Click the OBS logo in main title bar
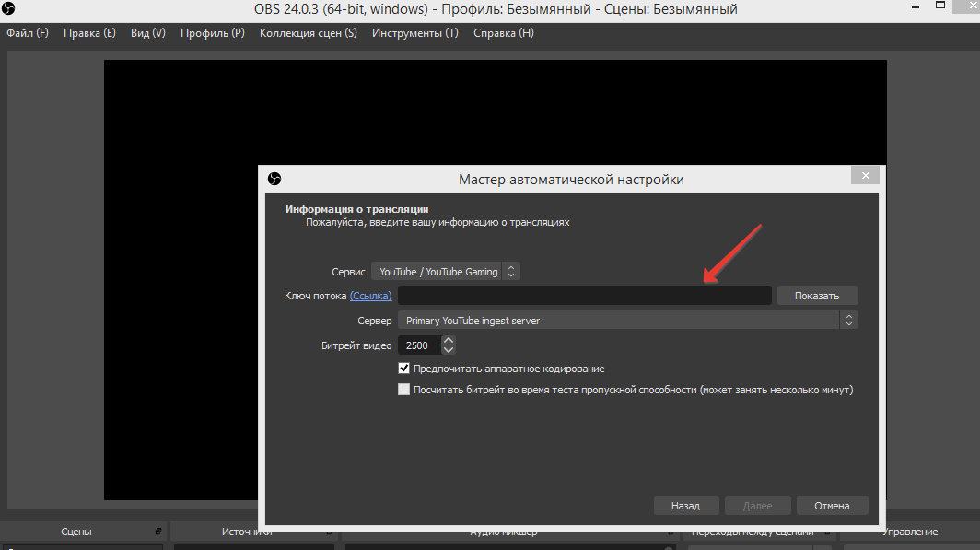The height and width of the screenshot is (550, 980). [10, 9]
